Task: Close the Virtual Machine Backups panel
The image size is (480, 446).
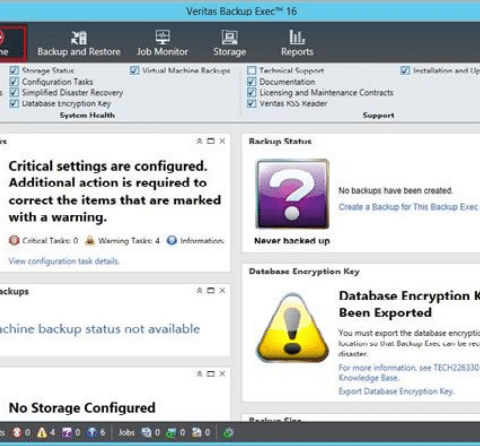Action: pos(222,291)
